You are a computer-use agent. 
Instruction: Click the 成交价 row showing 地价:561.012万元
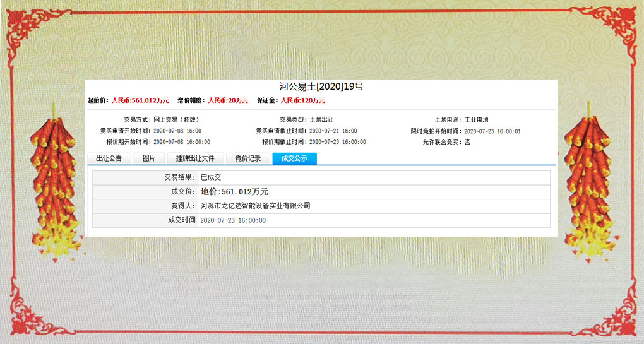[x=234, y=191]
